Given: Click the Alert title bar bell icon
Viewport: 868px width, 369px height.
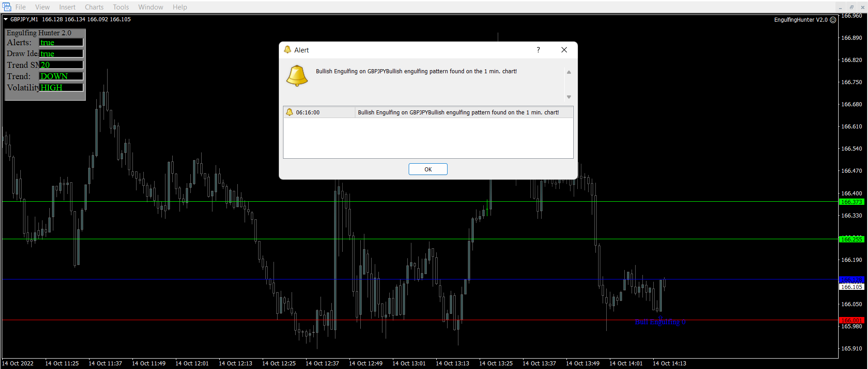Looking at the screenshot, I should coord(288,50).
